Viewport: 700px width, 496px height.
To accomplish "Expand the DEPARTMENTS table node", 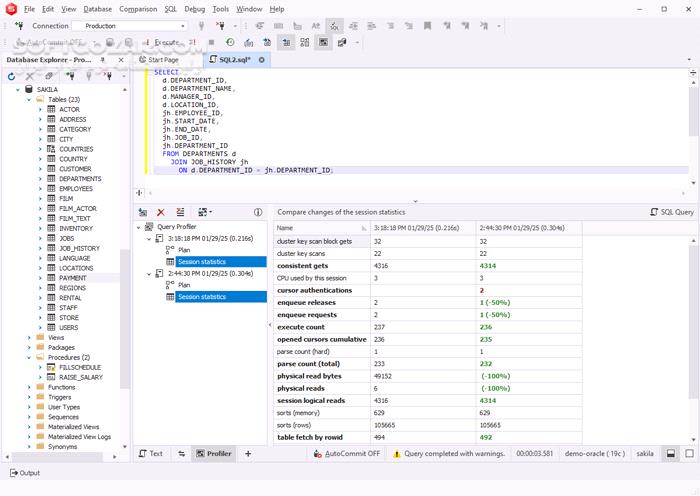I will point(40,179).
